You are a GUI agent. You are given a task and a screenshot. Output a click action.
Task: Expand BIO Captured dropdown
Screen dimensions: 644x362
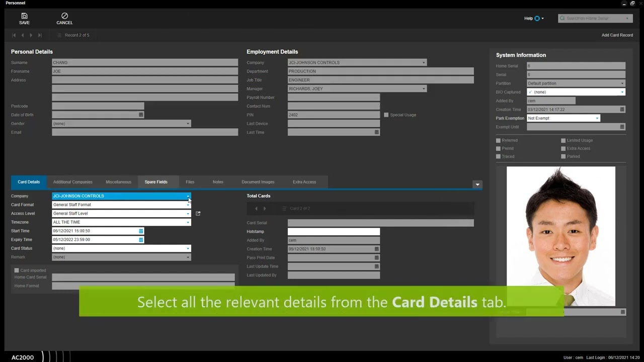click(622, 93)
